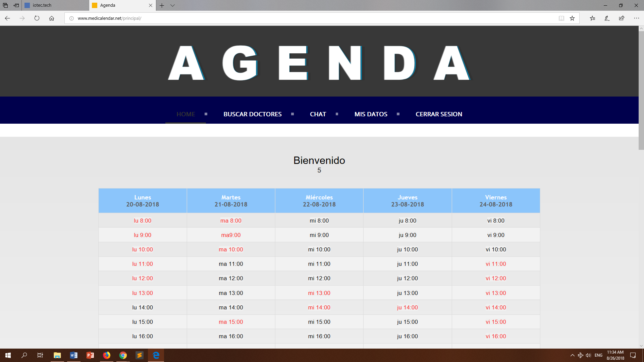Screen dimensions: 644x362
Task: Open Chrome from the taskbar
Action: click(x=123, y=355)
